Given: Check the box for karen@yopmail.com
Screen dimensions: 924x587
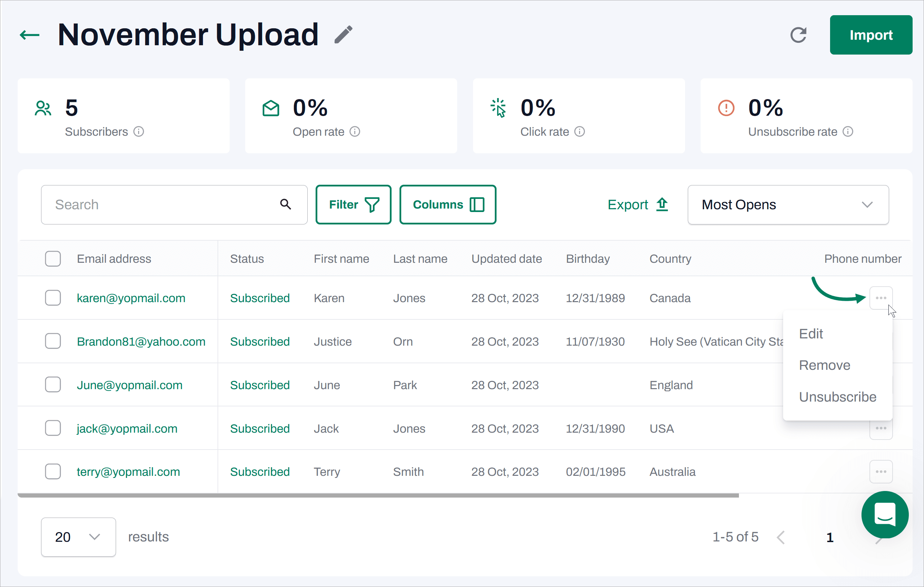Looking at the screenshot, I should [x=53, y=298].
